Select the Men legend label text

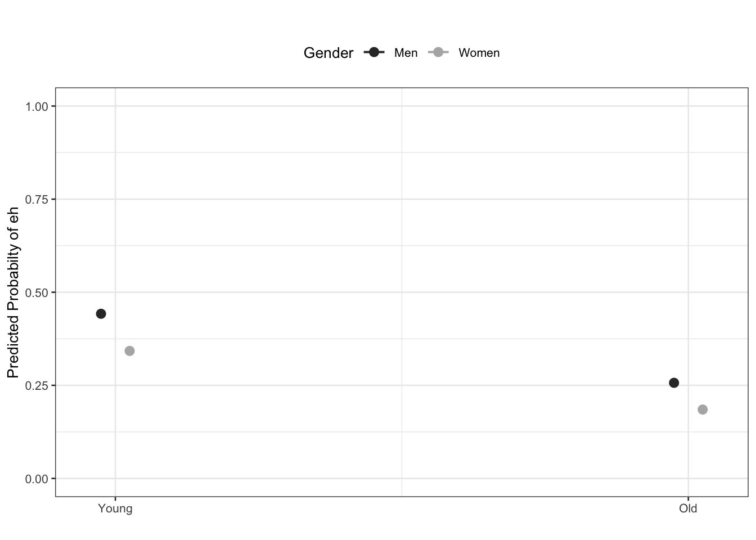pyautogui.click(x=406, y=53)
